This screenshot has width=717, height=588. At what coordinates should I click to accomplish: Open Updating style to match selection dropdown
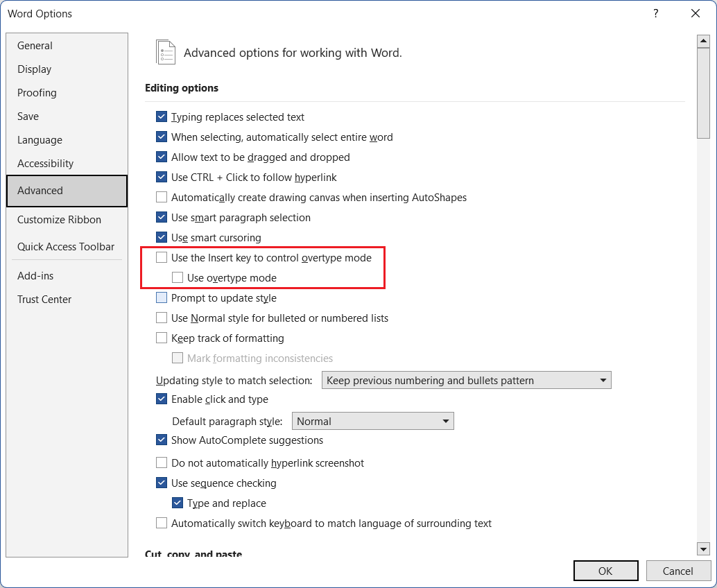click(x=467, y=381)
